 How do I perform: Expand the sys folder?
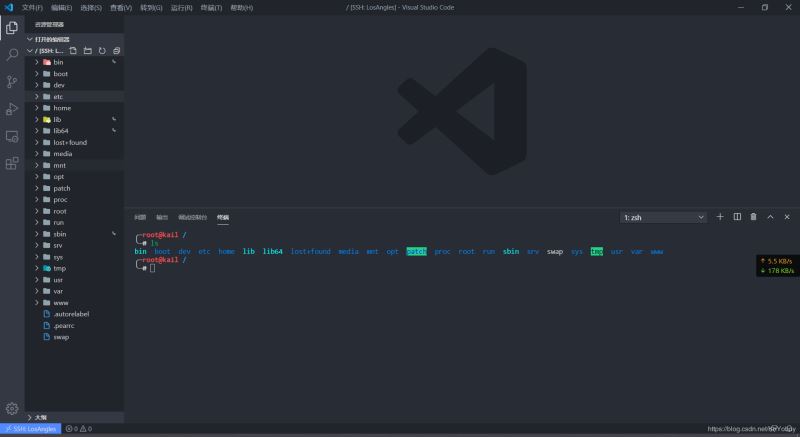click(x=74, y=257)
